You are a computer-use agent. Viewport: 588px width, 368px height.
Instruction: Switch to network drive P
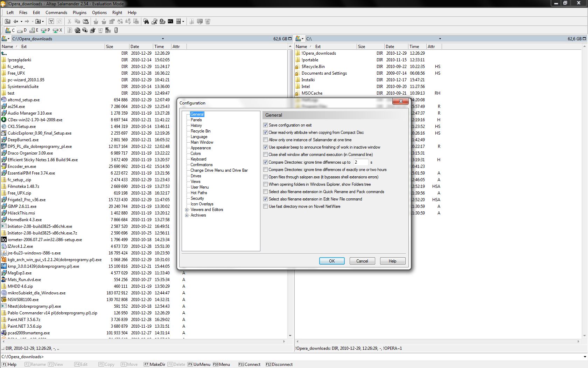pos(45,30)
